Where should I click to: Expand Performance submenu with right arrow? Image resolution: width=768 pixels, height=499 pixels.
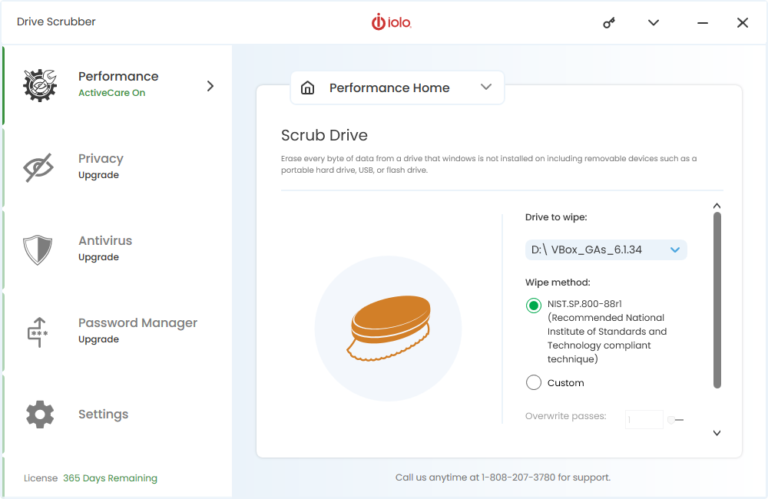(210, 86)
